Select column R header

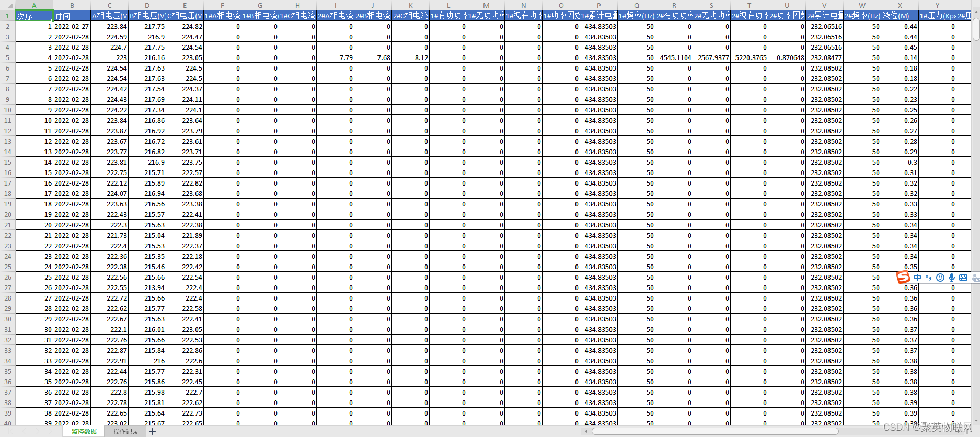[x=674, y=5]
